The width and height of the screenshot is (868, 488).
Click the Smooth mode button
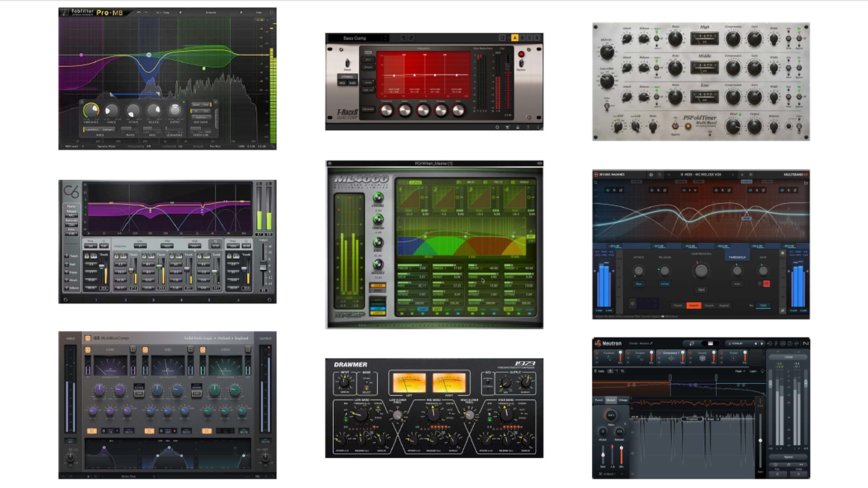click(x=693, y=305)
